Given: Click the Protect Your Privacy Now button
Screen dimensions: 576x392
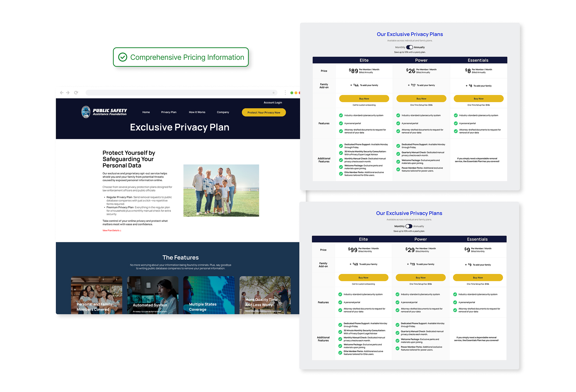Looking at the screenshot, I should [x=264, y=112].
